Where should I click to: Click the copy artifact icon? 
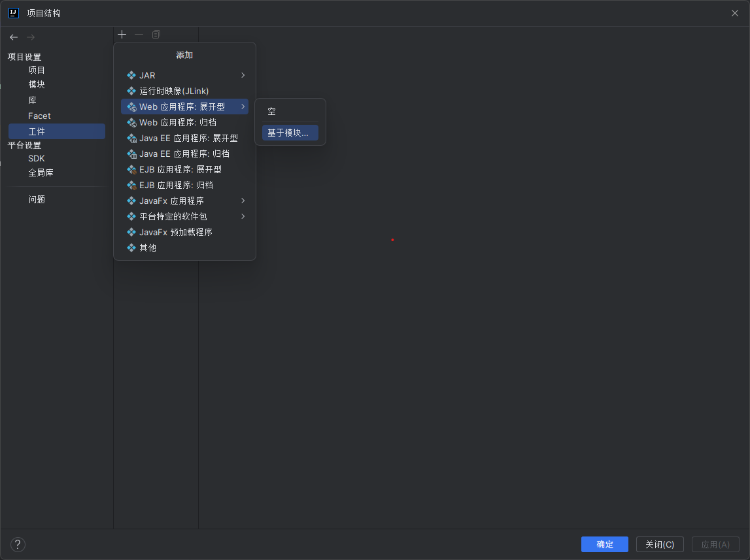156,35
